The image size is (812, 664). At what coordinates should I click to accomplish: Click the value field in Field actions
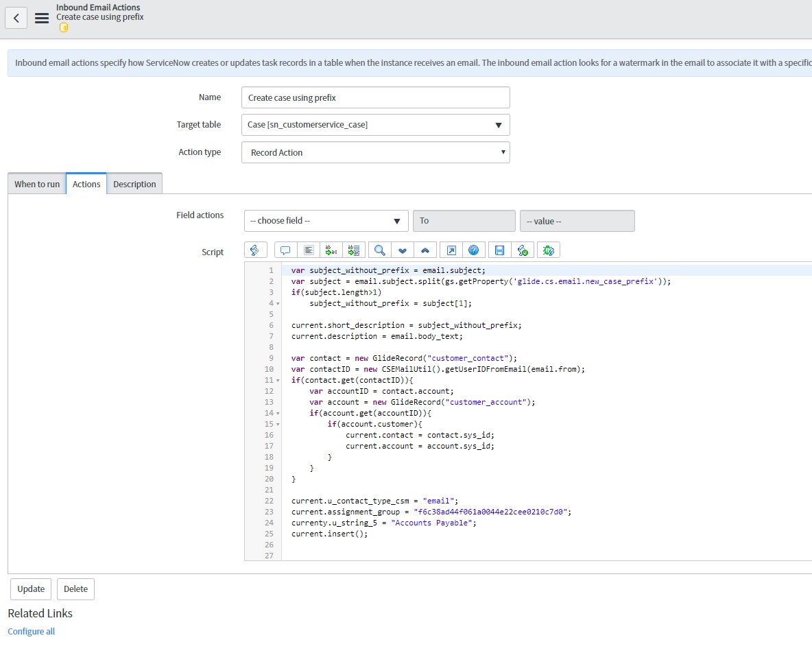[x=577, y=221]
